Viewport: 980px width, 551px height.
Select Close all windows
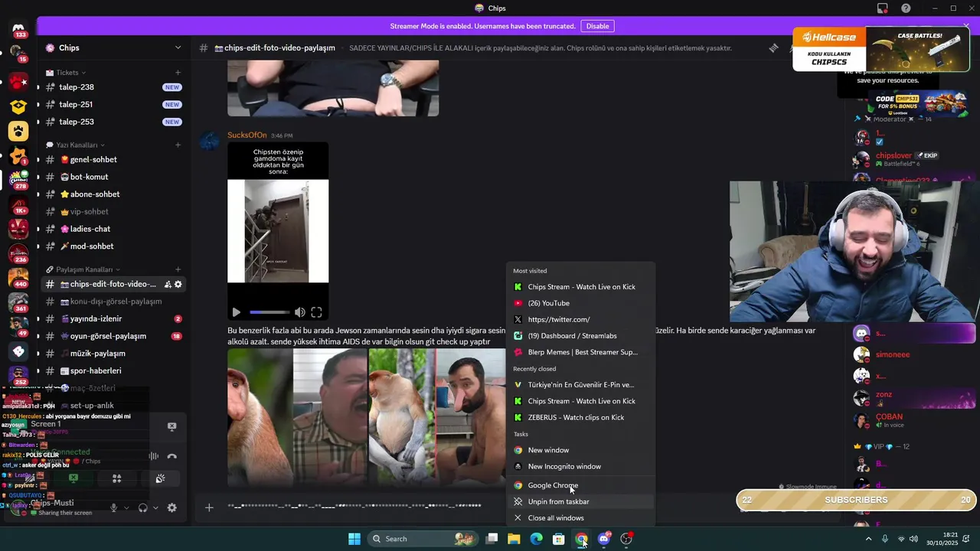(581, 518)
